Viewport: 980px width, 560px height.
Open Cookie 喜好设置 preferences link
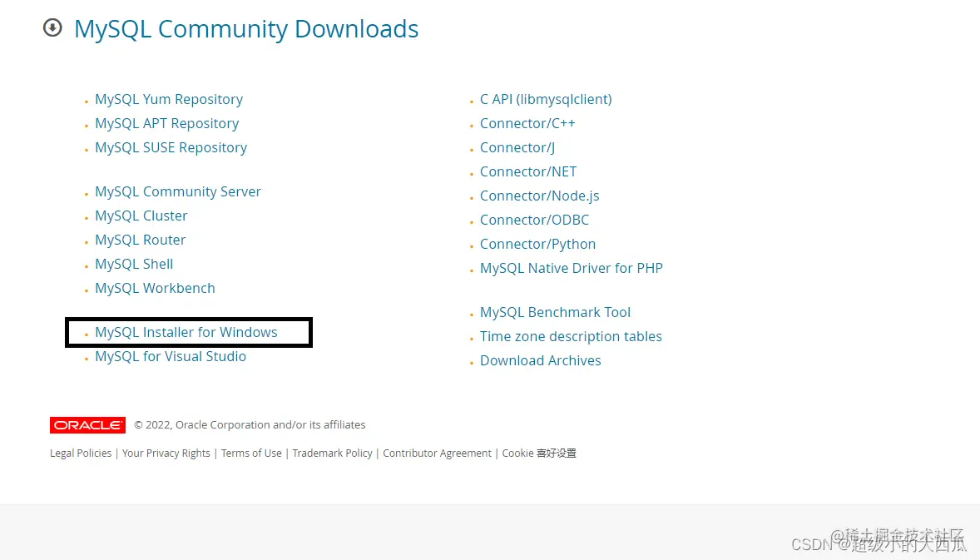point(539,453)
